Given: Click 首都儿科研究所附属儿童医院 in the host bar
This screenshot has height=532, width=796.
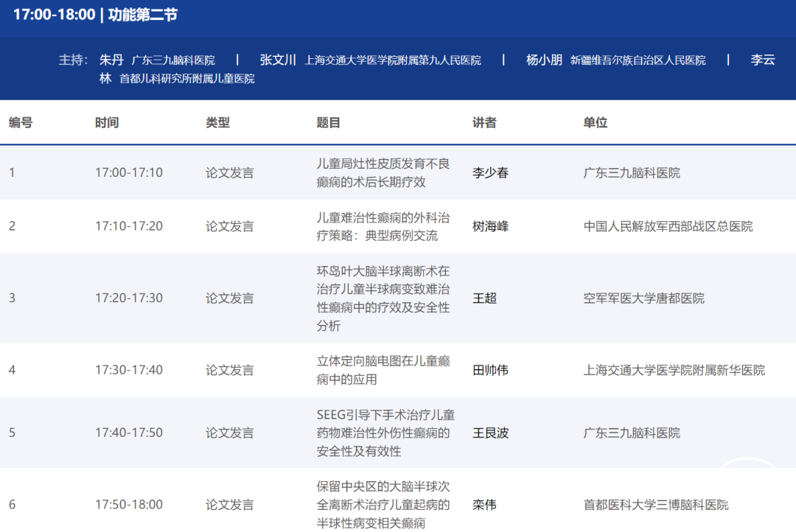Looking at the screenshot, I should point(187,78).
